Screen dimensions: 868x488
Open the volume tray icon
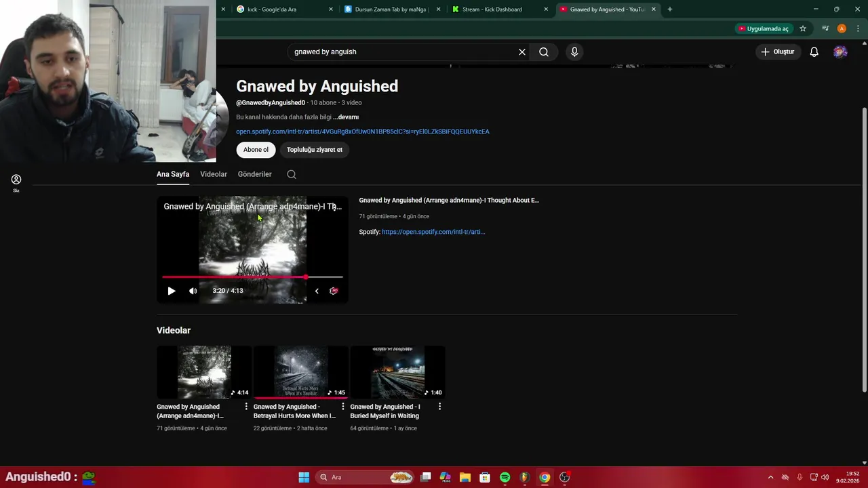[825, 477]
